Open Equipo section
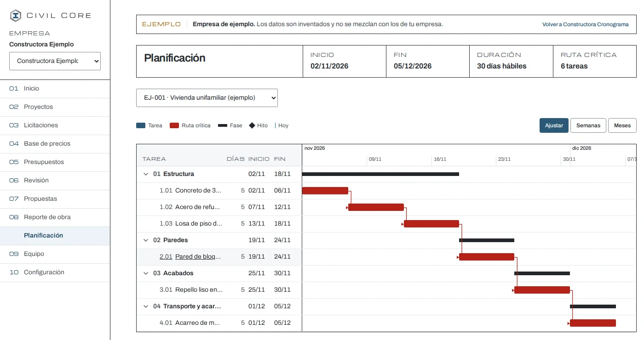This screenshot has width=644, height=340. coord(55,254)
